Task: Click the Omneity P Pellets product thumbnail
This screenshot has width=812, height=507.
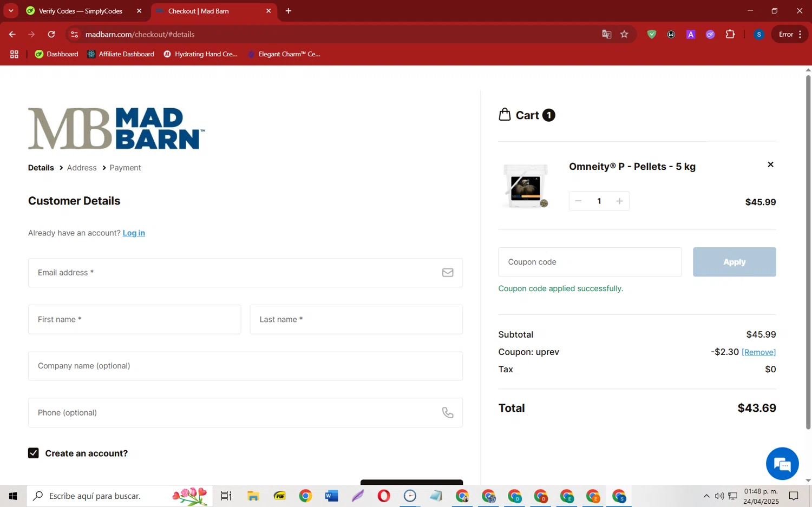Action: (525, 186)
